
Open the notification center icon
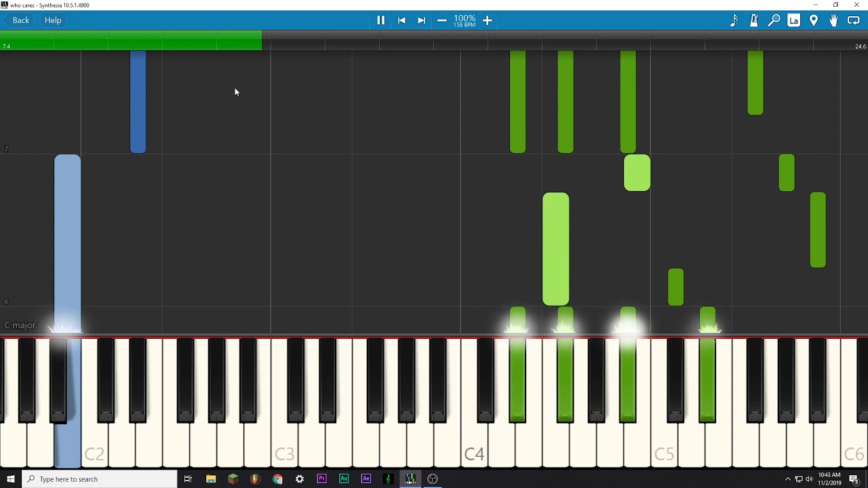tap(854, 479)
